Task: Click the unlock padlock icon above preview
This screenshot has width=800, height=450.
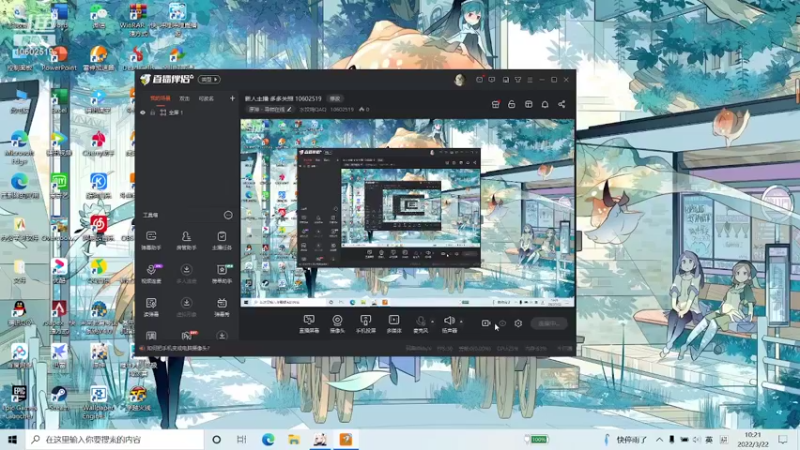Action: pyautogui.click(x=512, y=104)
